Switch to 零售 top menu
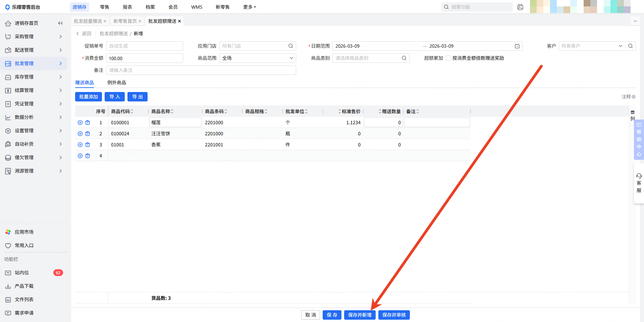The height and width of the screenshot is (322, 644). (105, 7)
